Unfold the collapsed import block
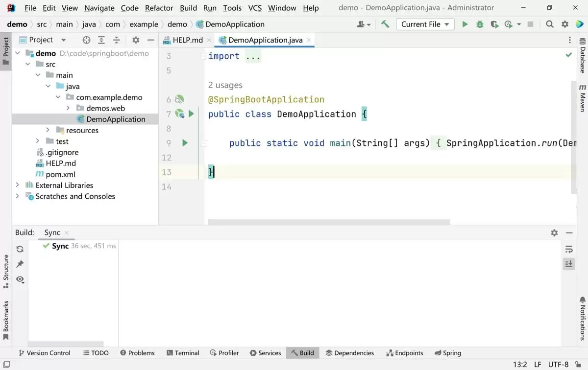Screen dimensions: 588x370 coord(204,56)
